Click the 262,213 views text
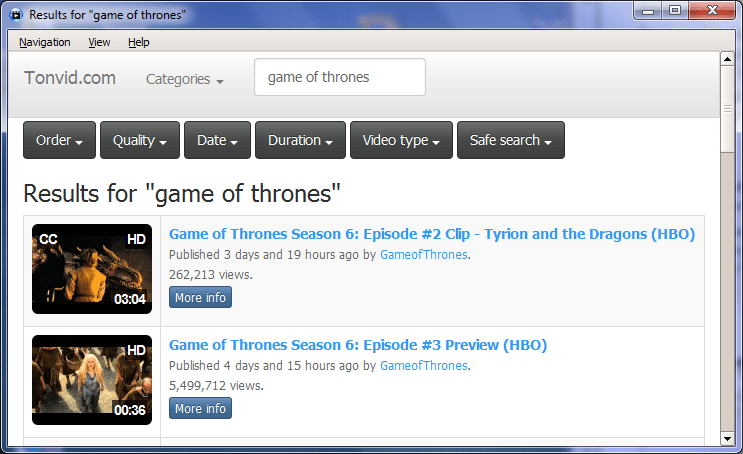Screen dimensions: 743x454 point(211,275)
